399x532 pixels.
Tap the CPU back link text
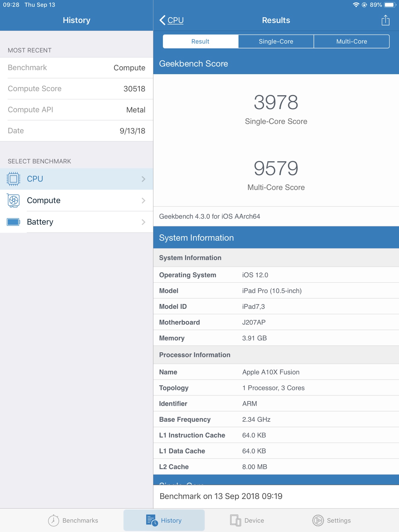[x=176, y=20]
